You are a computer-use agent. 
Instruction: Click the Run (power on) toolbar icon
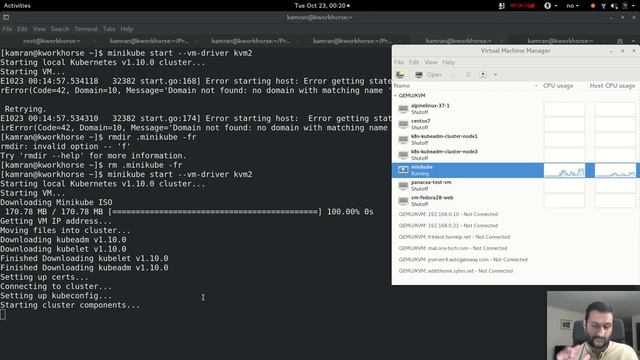click(x=453, y=75)
